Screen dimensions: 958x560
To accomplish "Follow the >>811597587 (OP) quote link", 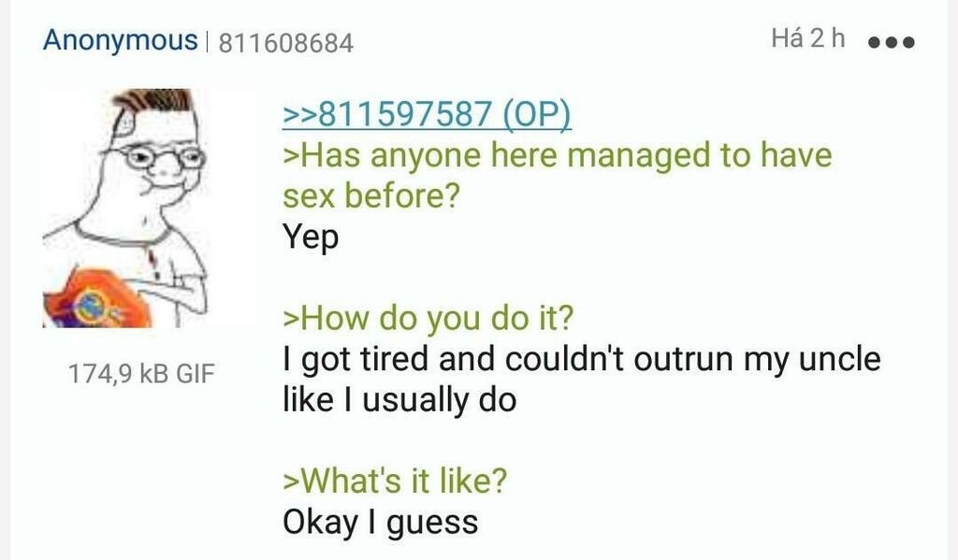I will click(x=427, y=113).
